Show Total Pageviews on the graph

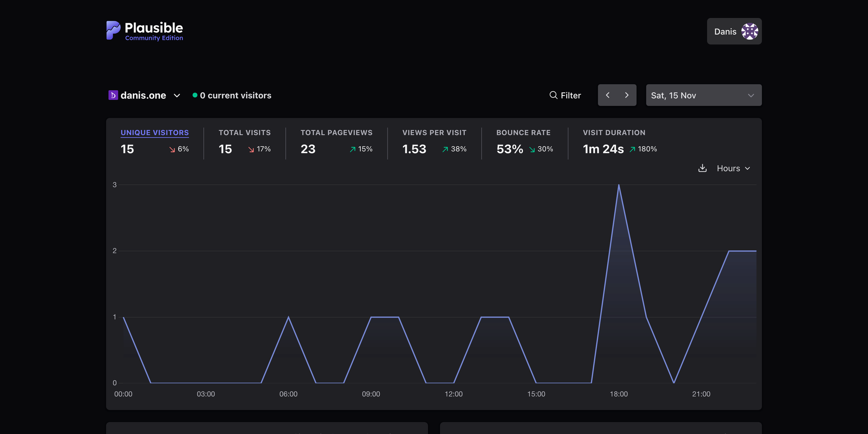pos(336,133)
